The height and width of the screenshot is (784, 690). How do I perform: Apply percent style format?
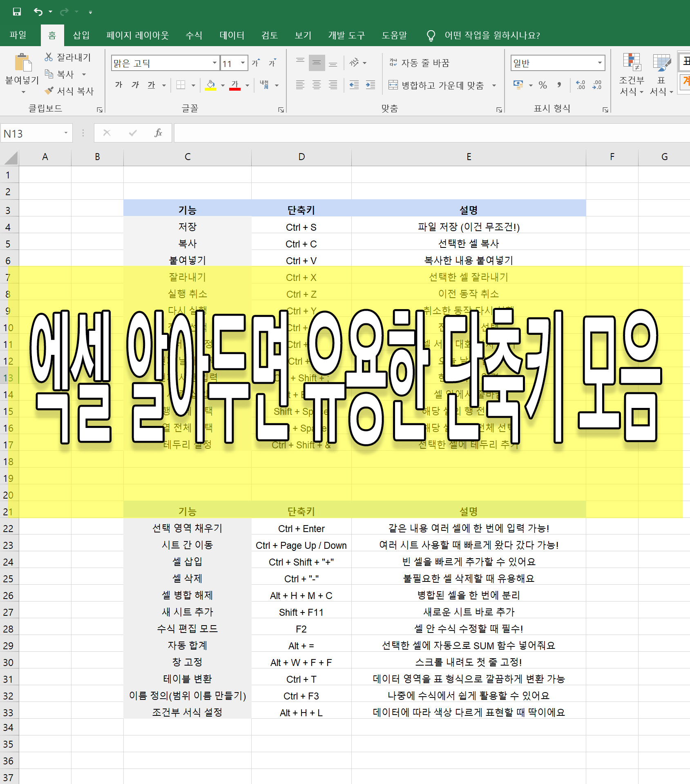(x=543, y=85)
